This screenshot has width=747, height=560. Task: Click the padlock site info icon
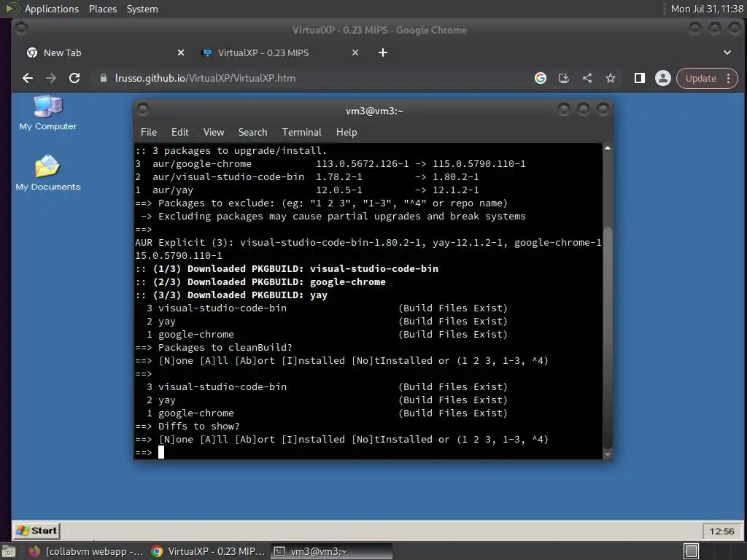point(104,78)
